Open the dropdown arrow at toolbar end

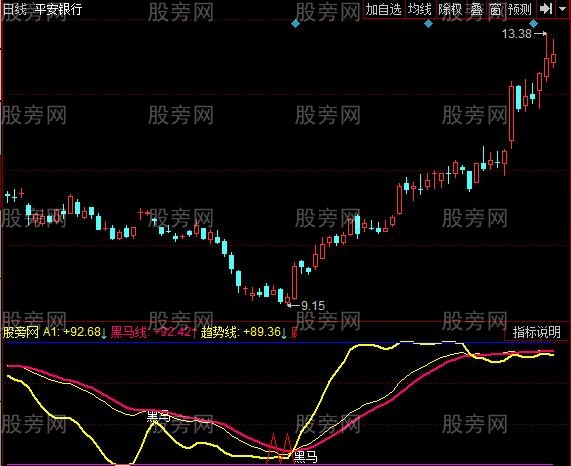562,8
